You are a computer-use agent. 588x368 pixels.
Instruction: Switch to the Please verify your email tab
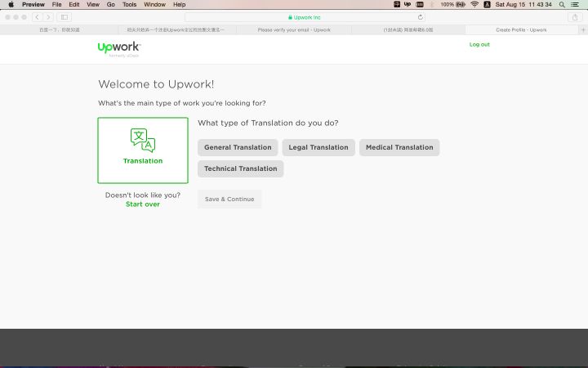[294, 29]
